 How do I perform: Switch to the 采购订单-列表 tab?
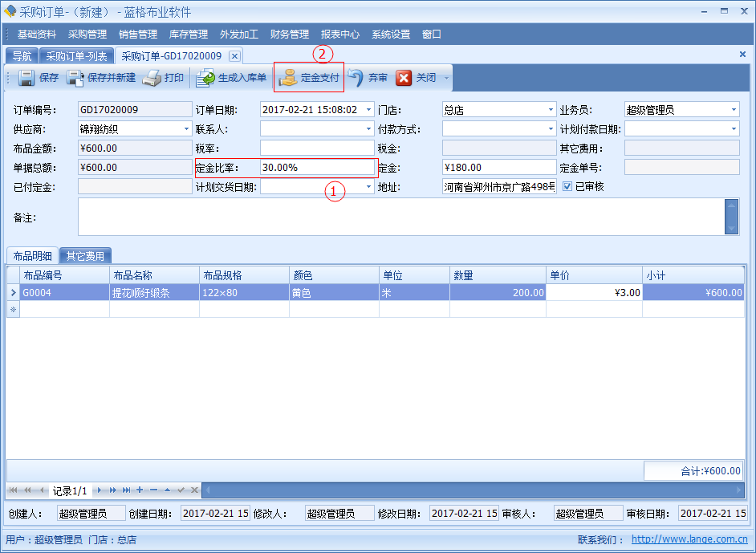(76, 55)
